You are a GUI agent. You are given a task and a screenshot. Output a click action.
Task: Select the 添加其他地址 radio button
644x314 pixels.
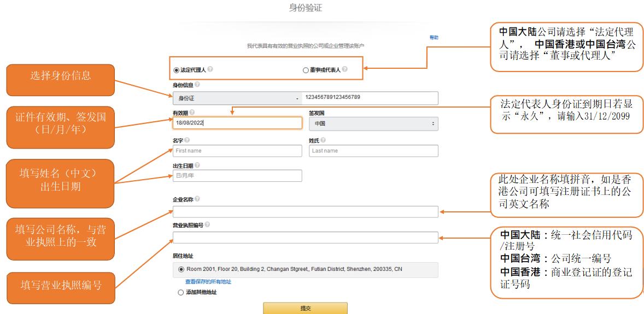click(181, 293)
